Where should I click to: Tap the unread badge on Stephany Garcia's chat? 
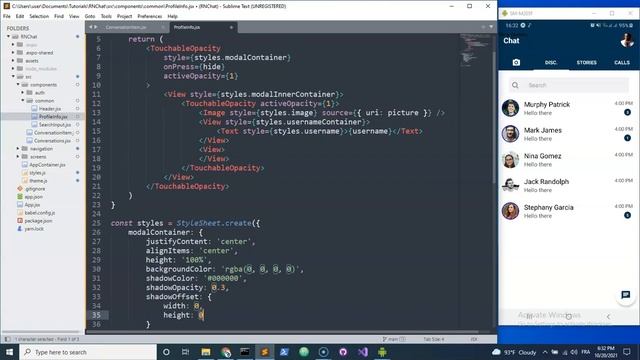(x=627, y=216)
